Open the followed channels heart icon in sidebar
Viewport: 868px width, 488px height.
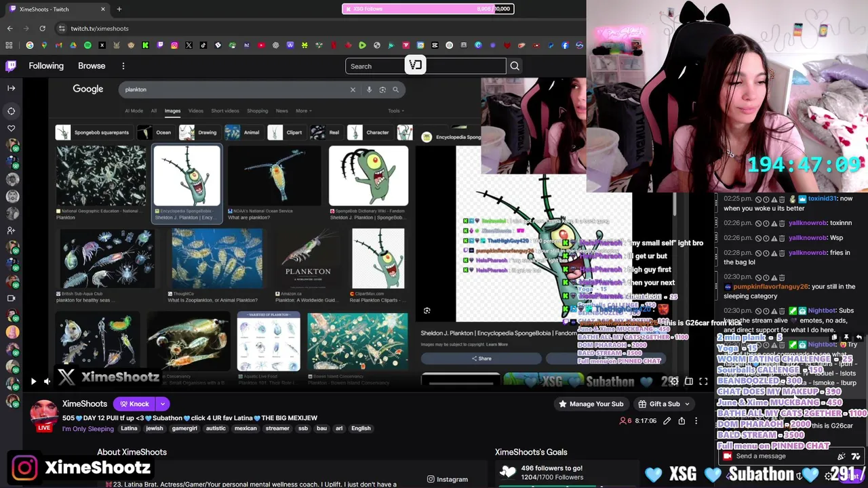coord(11,128)
